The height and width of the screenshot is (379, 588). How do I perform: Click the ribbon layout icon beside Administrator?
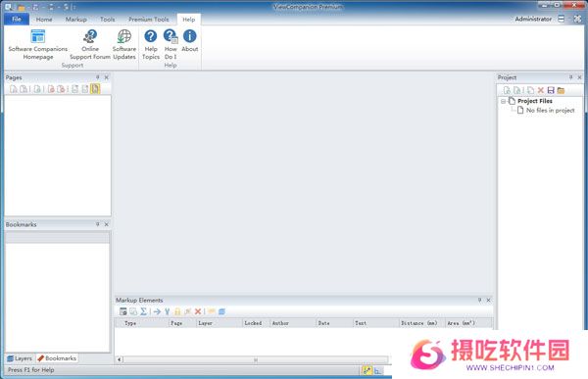click(x=561, y=19)
